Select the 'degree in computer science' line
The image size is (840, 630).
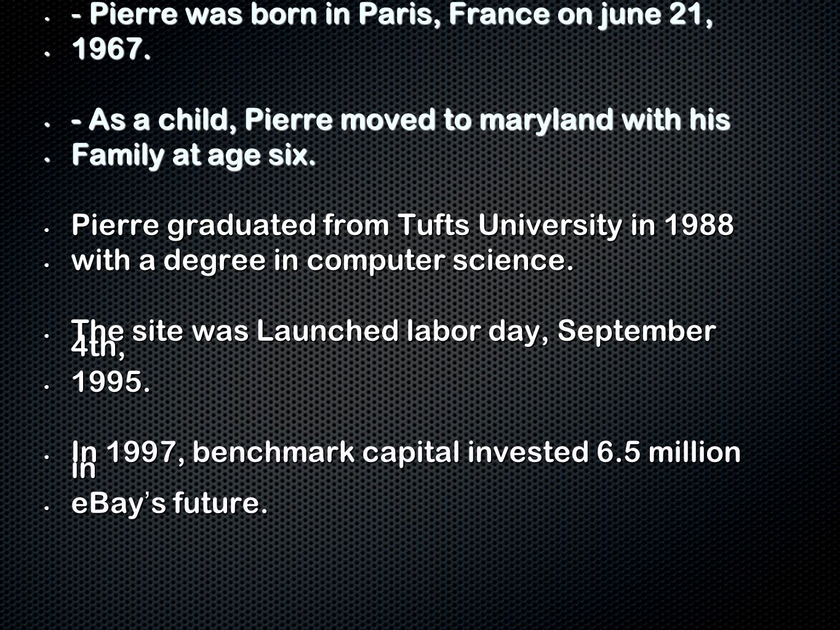[x=322, y=261]
